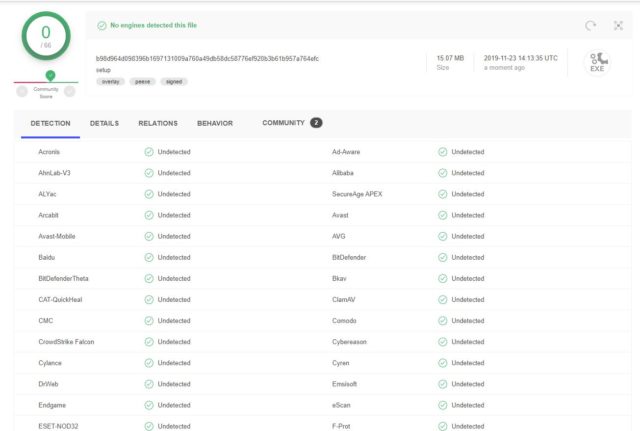
Task: Click Acronis undetected check icon
Action: tap(149, 152)
